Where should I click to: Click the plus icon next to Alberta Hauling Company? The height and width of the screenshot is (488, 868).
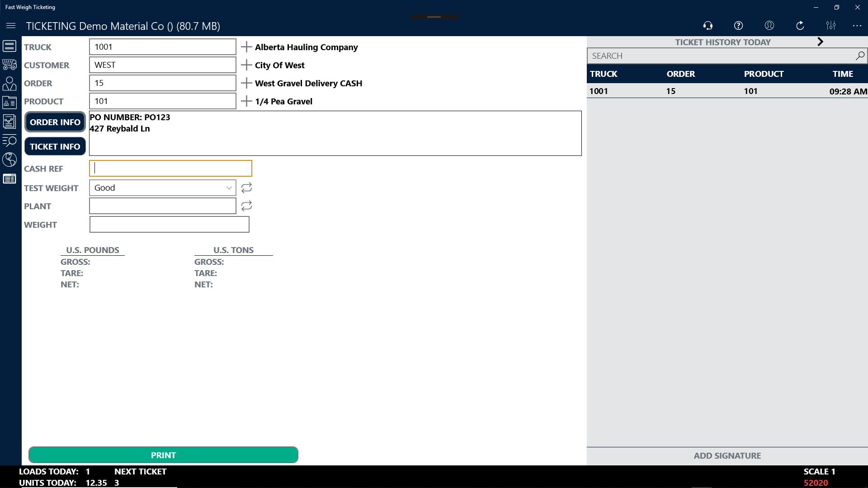(x=246, y=47)
